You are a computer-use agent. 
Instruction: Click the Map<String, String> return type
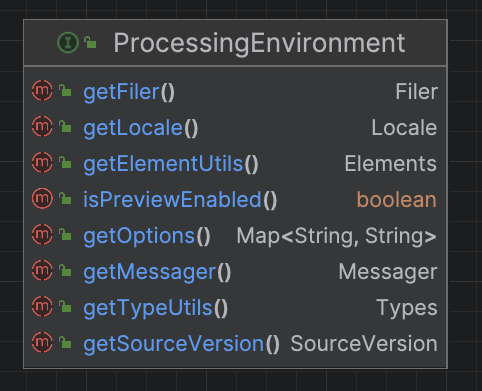tap(336, 236)
